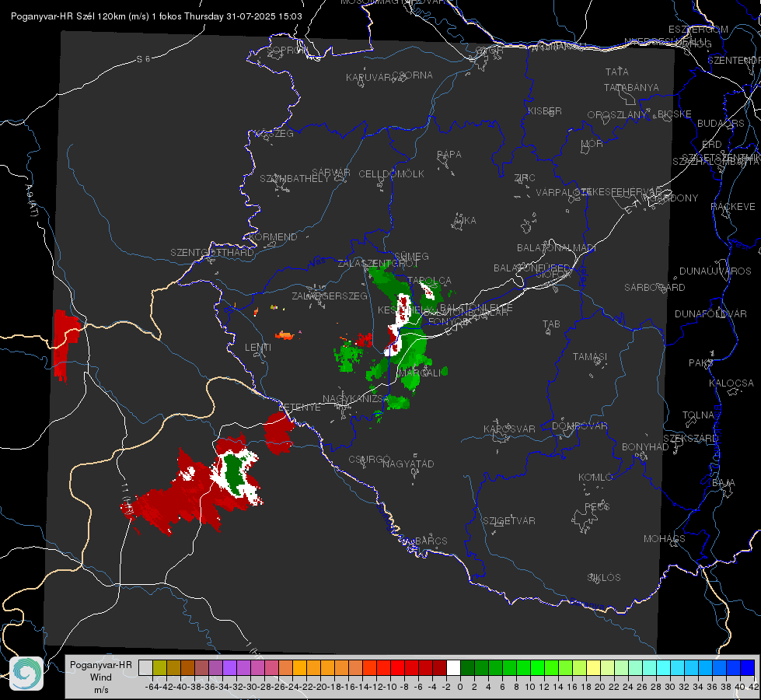Select the TATABANYA label

(631, 87)
